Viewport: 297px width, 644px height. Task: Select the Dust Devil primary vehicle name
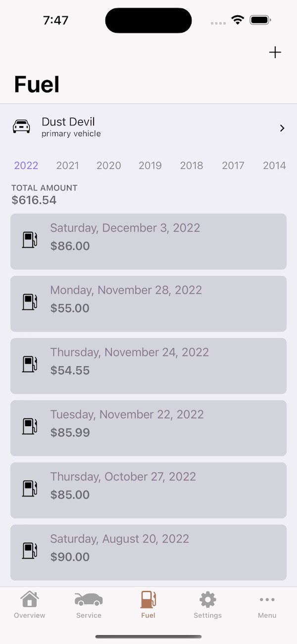coord(68,122)
